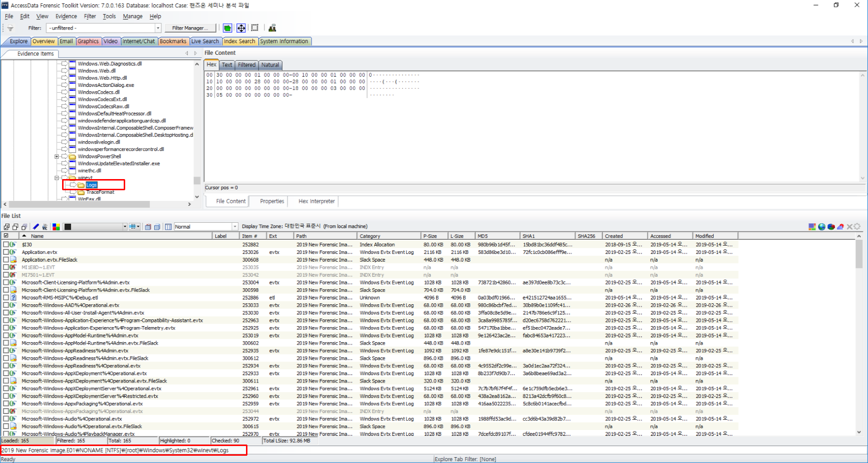Tick the Logs folder checkbox in tree
Viewport: 868px width, 463px height.
[x=73, y=185]
